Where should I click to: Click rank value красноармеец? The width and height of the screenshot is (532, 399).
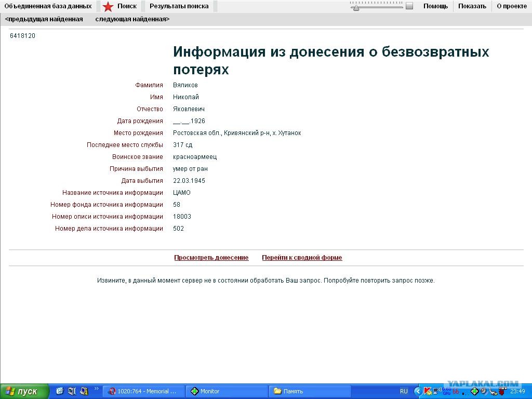tap(195, 157)
